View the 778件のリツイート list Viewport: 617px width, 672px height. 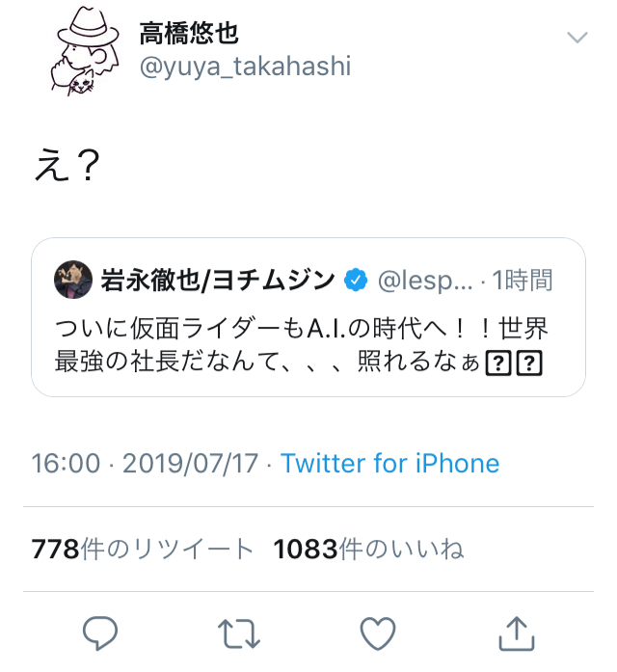(143, 550)
